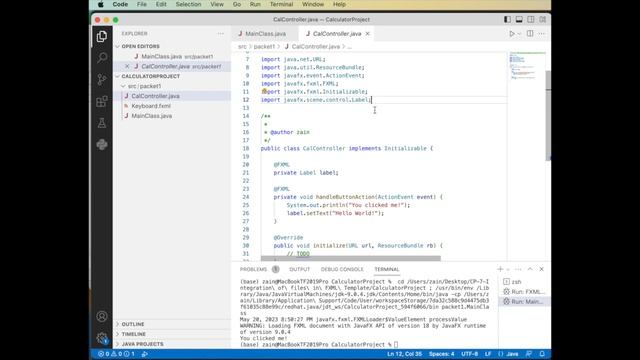
Task: Open the Python activity bar icon
Action: pos(102,144)
